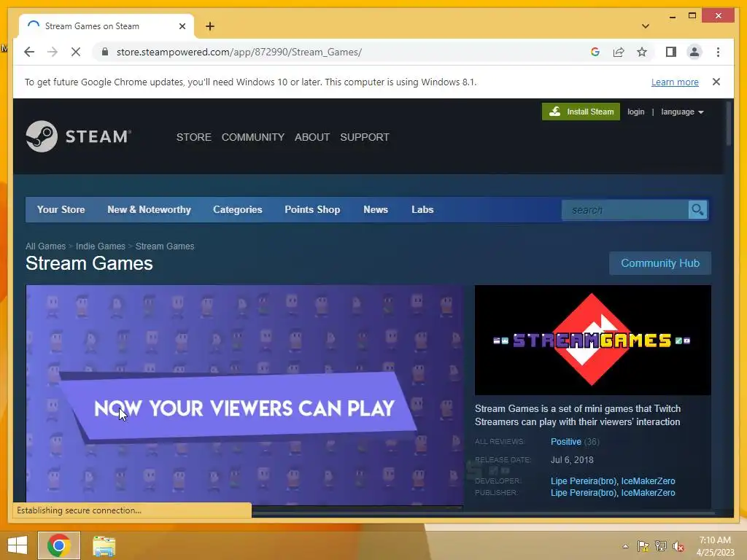Open the Windows Start button
747x560 pixels.
click(x=18, y=545)
